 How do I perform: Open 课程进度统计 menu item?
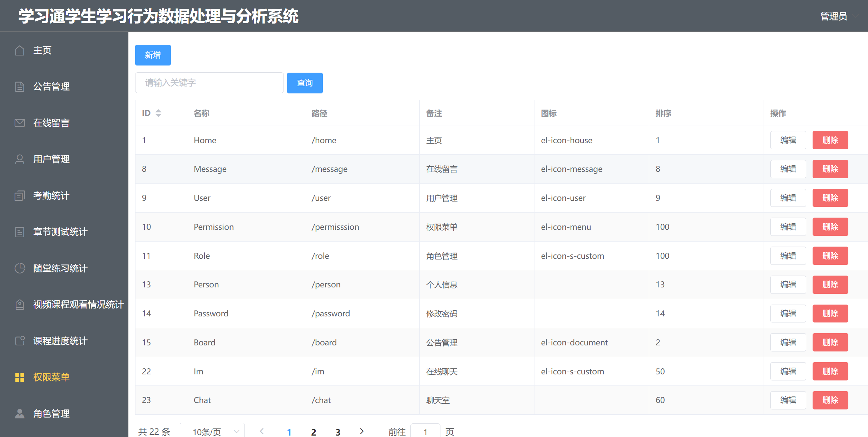point(60,341)
